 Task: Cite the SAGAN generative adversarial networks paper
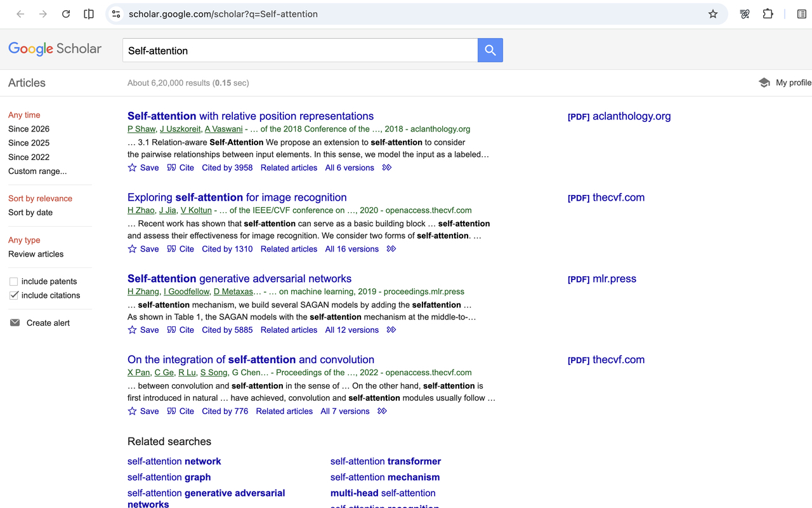181,330
